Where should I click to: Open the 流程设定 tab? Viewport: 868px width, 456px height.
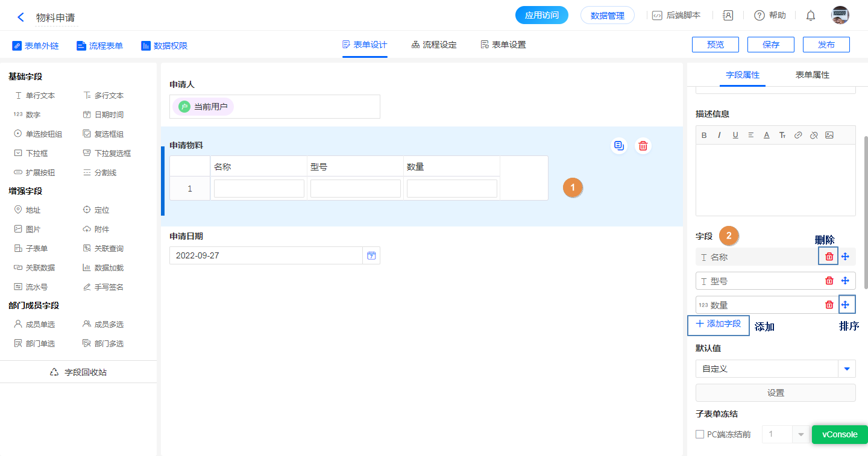[434, 45]
